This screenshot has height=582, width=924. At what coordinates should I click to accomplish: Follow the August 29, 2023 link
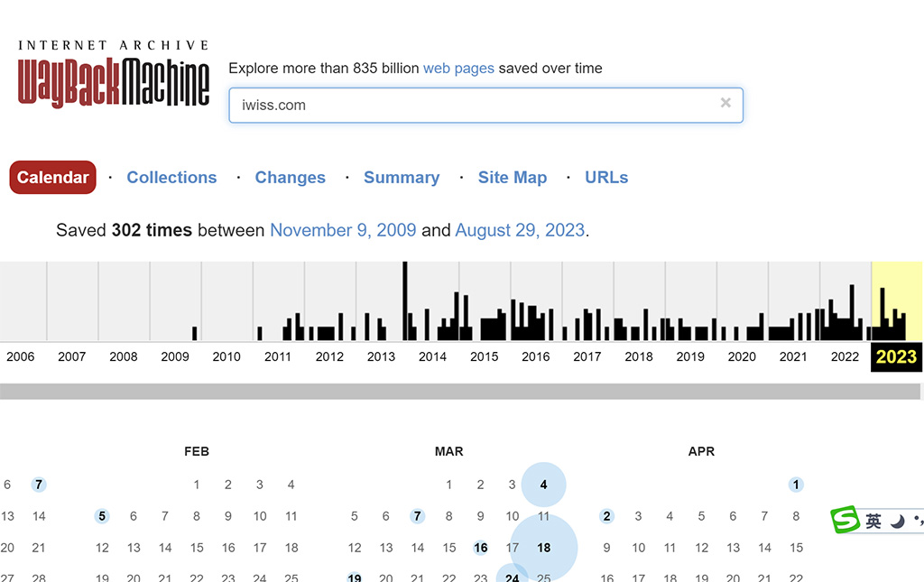coord(520,230)
